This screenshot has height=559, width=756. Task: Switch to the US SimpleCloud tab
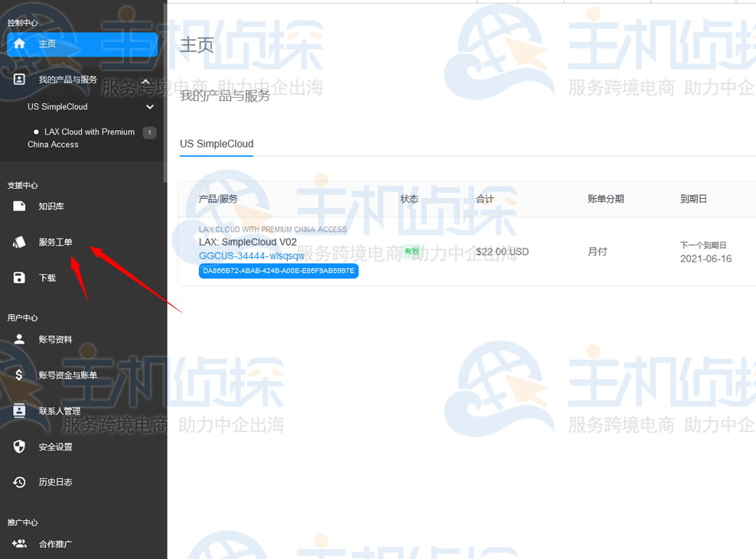215,143
